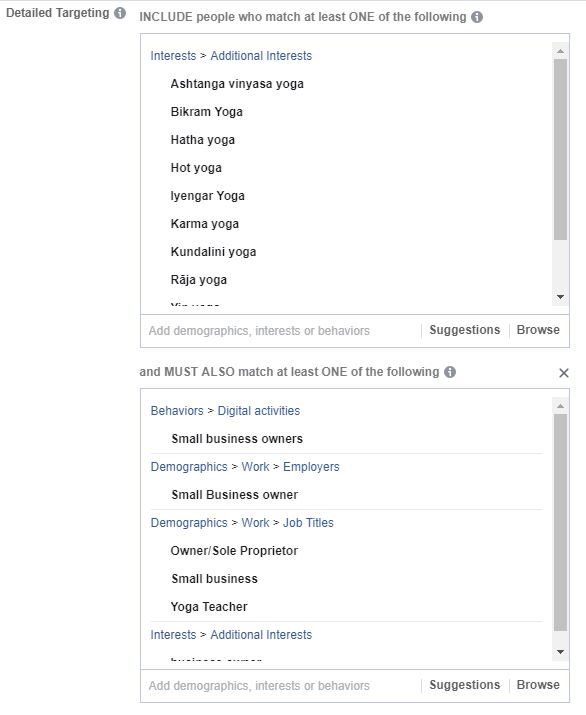Click the first Add demographics input field
Viewport: 586px width, 715px height.
[x=281, y=331]
